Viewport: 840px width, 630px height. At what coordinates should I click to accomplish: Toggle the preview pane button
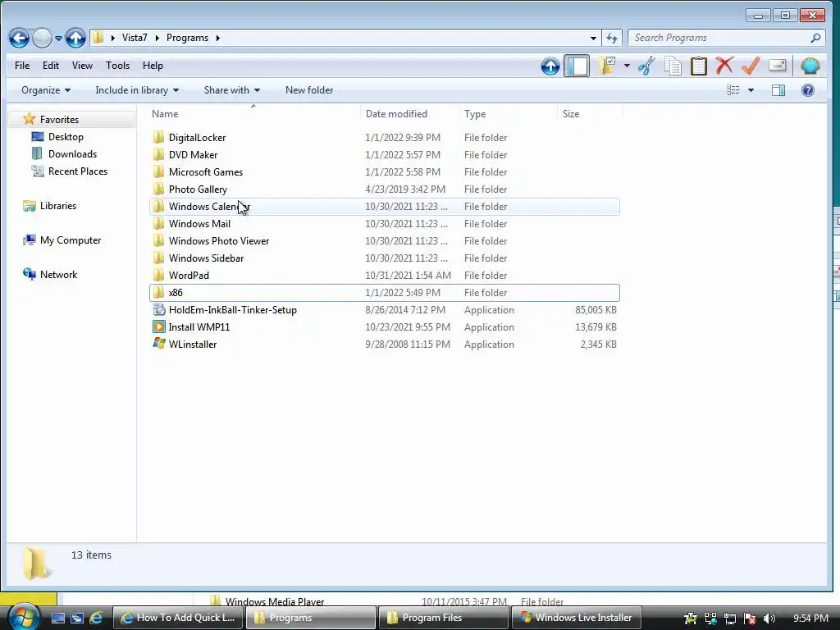(x=778, y=90)
